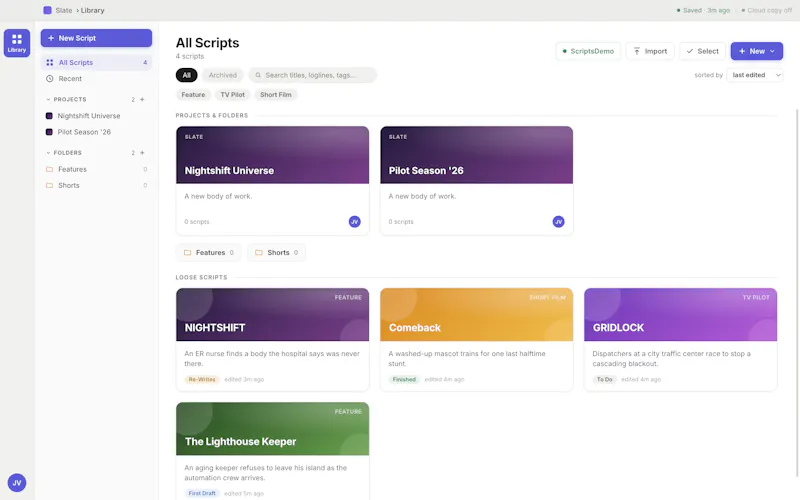Click the Features folder chip icon in main area
This screenshot has height=500, width=800.
(187, 253)
